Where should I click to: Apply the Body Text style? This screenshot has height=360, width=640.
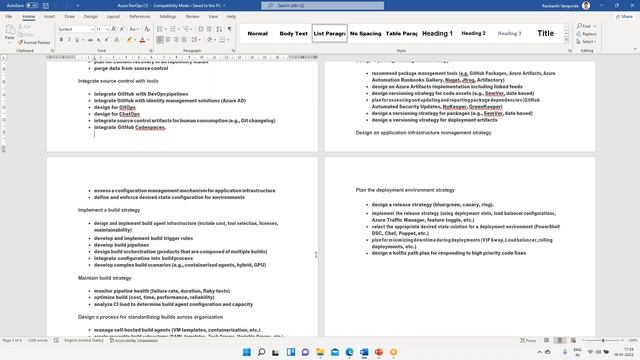pos(293,33)
